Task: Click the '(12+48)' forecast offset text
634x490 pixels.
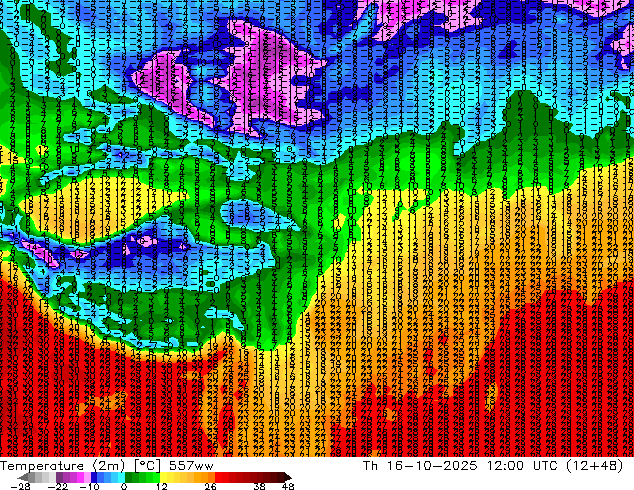Action: pos(594,466)
